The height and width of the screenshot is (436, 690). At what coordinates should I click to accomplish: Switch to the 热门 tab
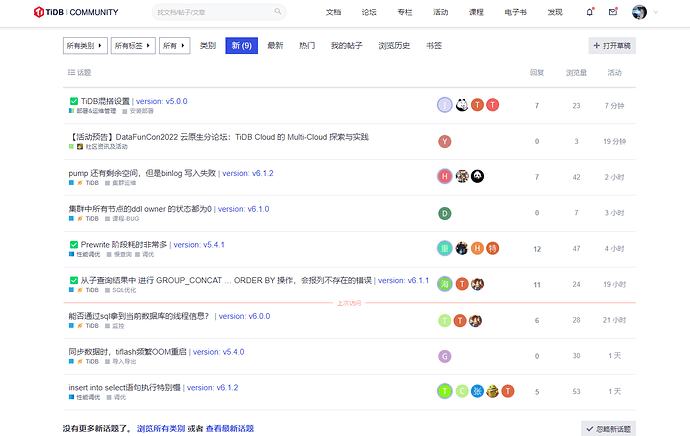307,46
